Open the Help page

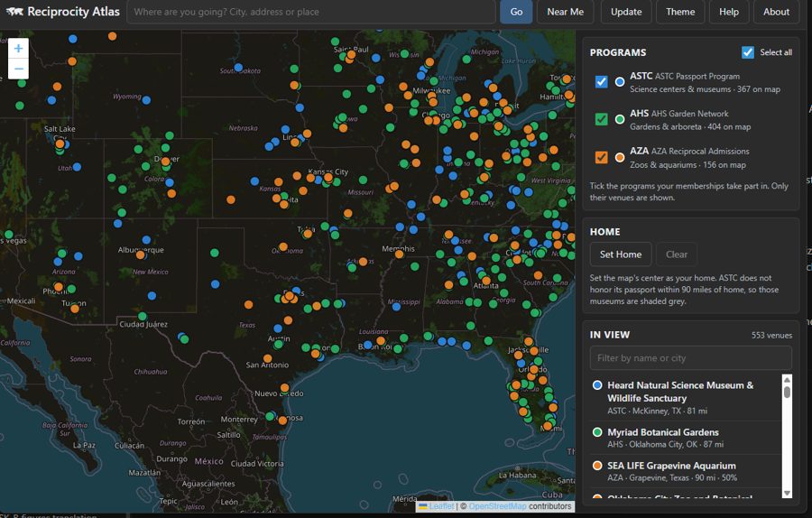(x=729, y=12)
